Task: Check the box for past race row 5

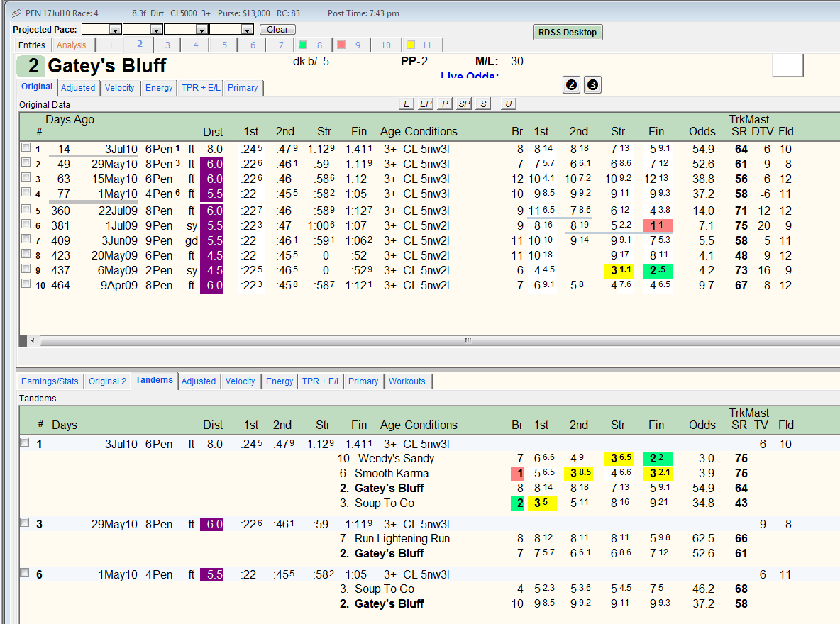Action: [x=26, y=209]
